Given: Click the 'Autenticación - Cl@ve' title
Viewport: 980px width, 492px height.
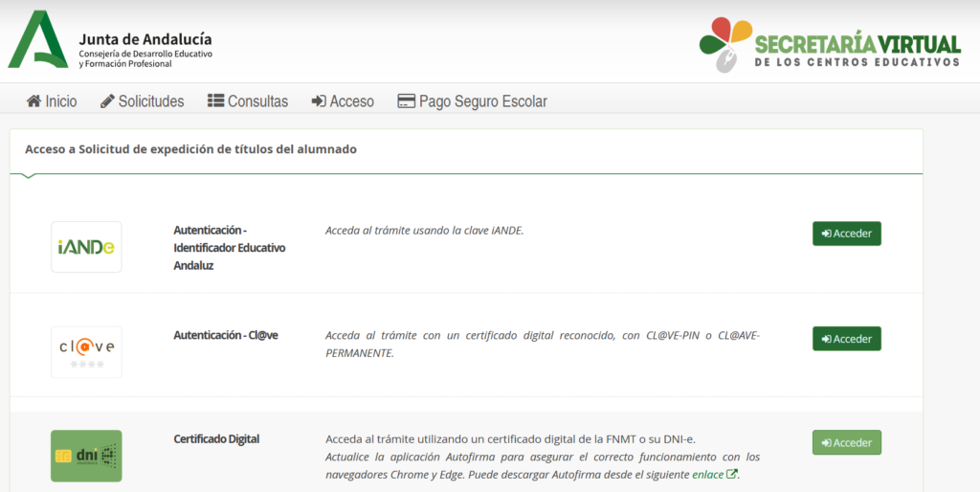Looking at the screenshot, I should click(226, 335).
